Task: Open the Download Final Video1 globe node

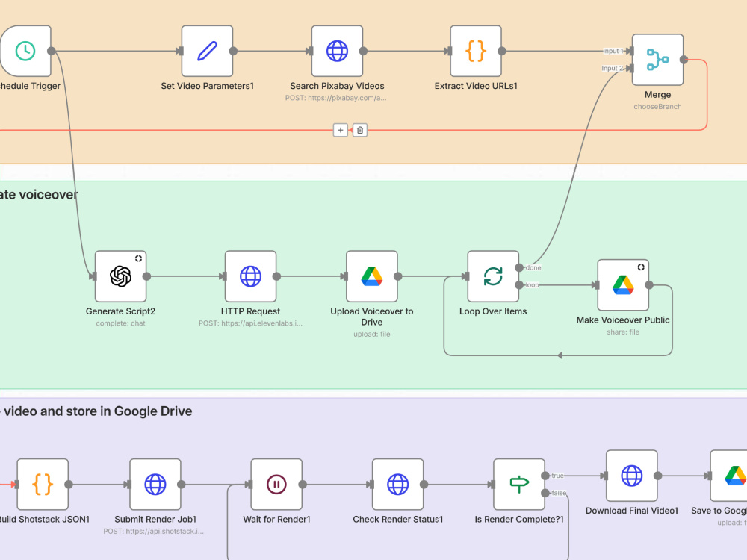Action: pyautogui.click(x=632, y=476)
